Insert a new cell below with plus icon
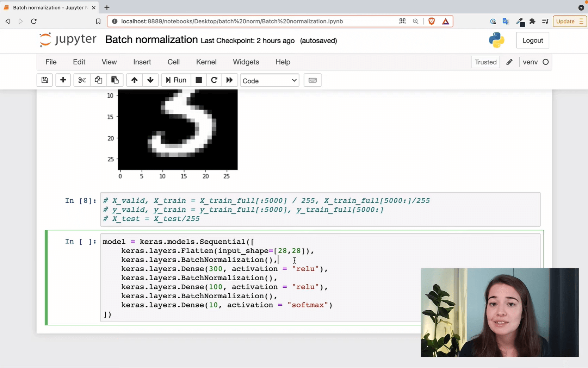This screenshot has width=588, height=368. tap(63, 80)
